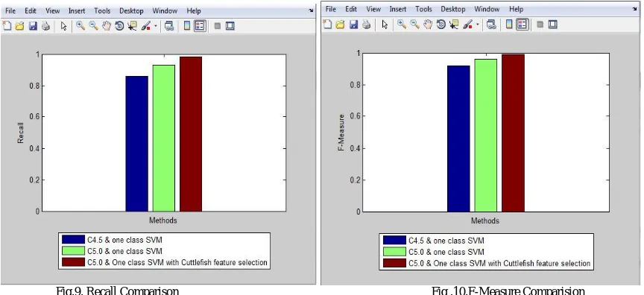644x295 pixels.
Task: Open Desktop menu in F-Measure window
Action: click(x=453, y=9)
